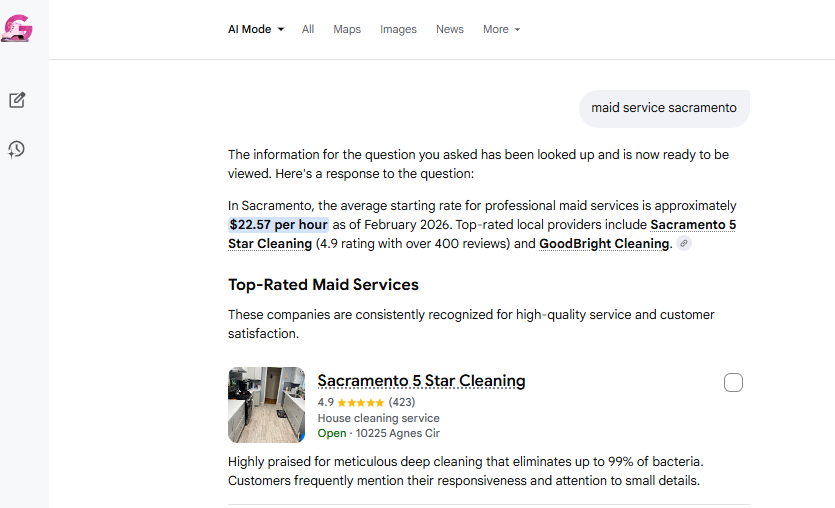
Task: Click the 10225 Agnes Cir address
Action: click(x=397, y=433)
